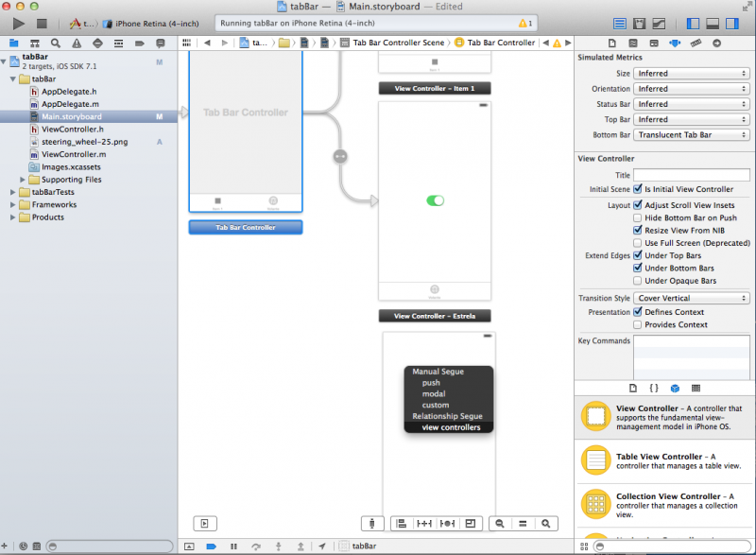Screen dimensions: 756x555
Task: Click the zoom out magnifier on canvas
Action: click(x=499, y=523)
